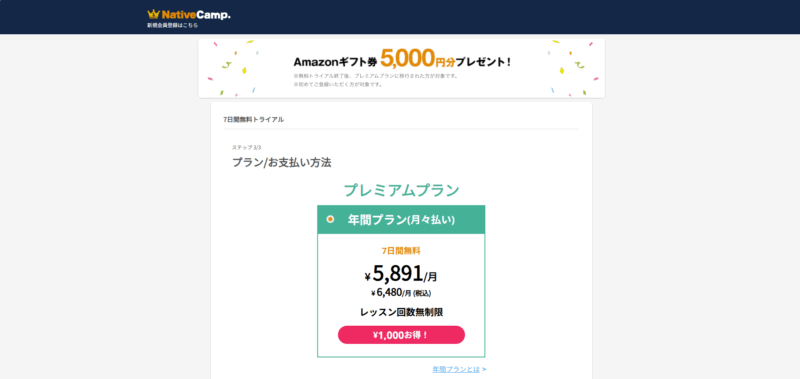
Task: Open the 年間プランとは link
Action: coord(456,369)
